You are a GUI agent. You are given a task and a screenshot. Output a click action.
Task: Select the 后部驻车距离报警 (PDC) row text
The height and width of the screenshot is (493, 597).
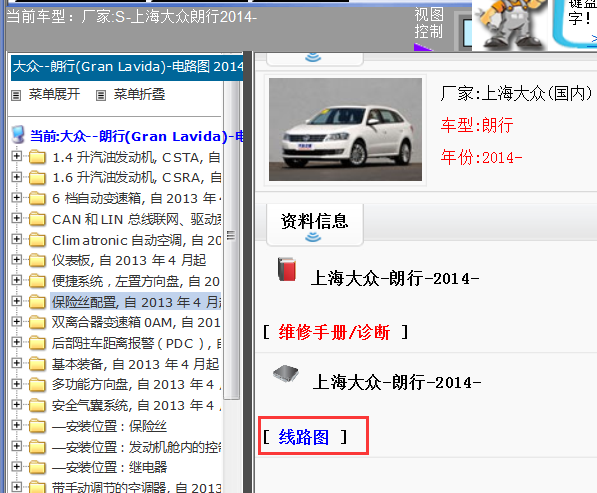136,343
